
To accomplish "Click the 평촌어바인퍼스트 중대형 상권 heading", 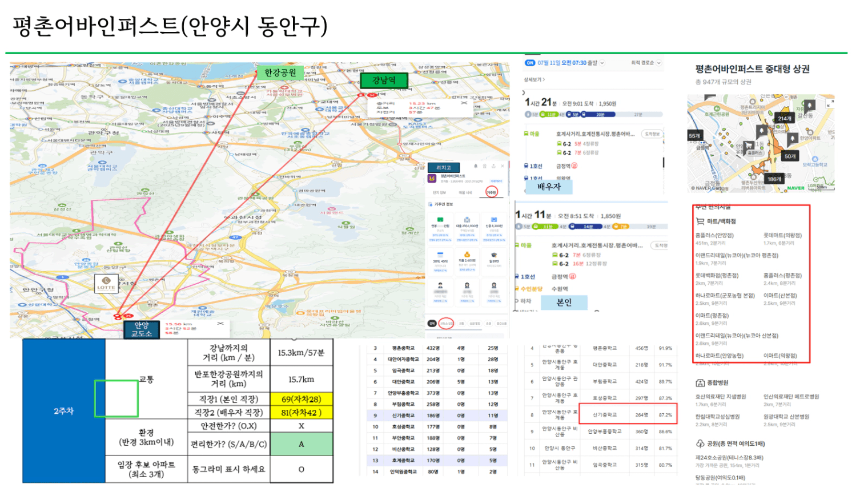I will 752,69.
